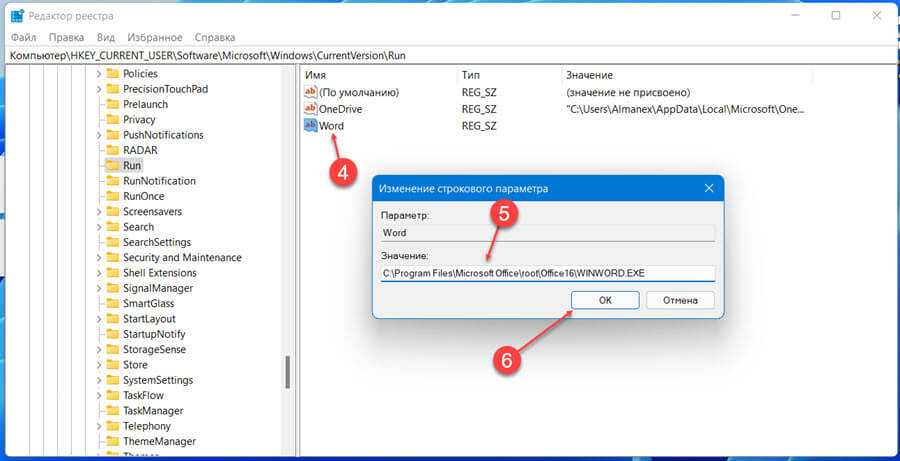This screenshot has height=461, width=900.
Task: Click the Prelaunch folder icon
Action: point(112,104)
